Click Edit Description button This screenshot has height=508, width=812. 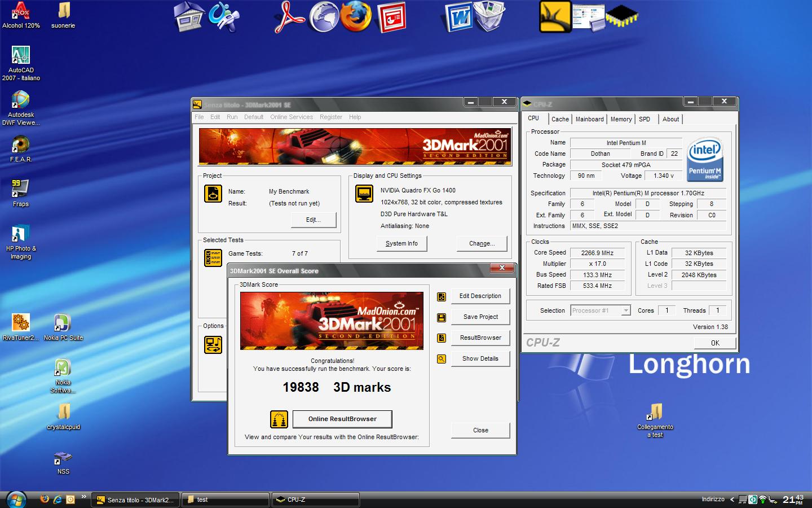(480, 296)
